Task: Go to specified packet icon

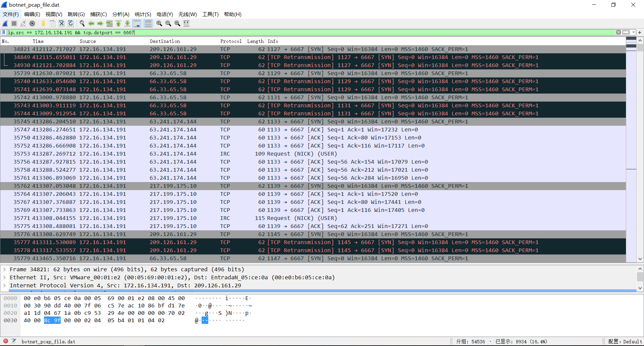Action: [109, 23]
